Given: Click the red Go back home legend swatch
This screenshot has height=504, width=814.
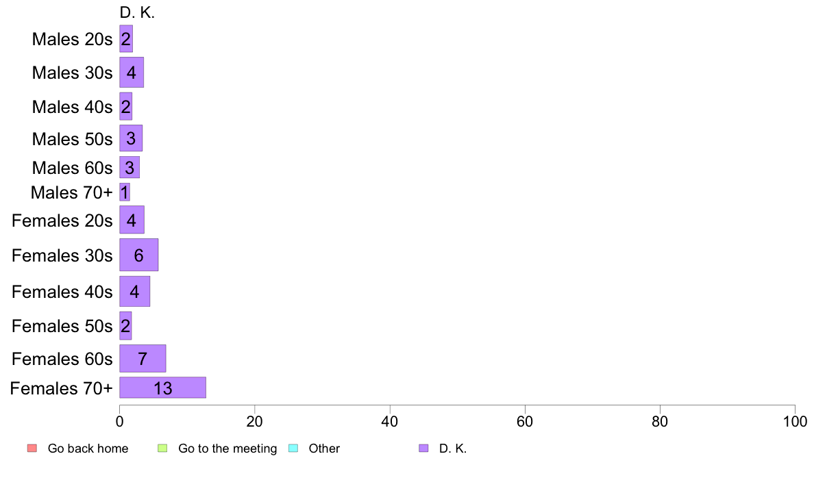Looking at the screenshot, I should coord(32,449).
